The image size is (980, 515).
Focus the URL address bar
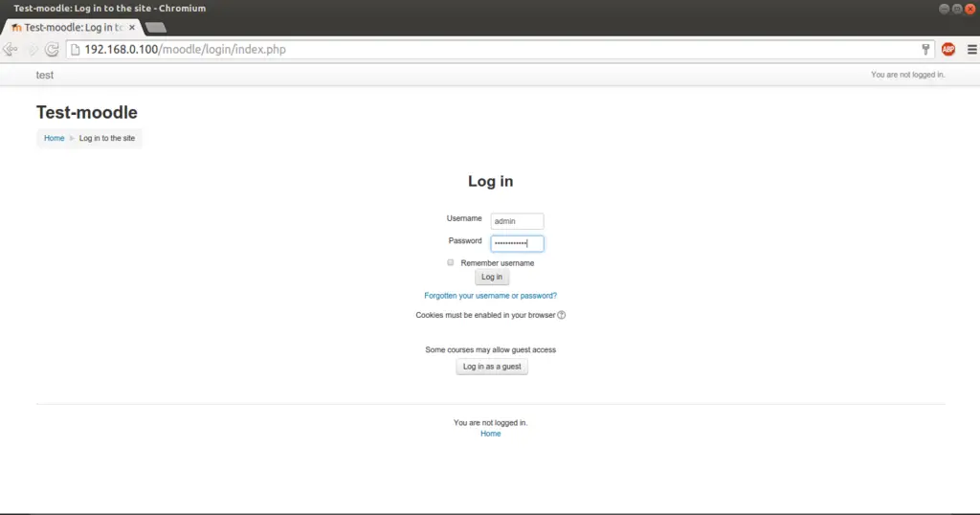(x=500, y=50)
